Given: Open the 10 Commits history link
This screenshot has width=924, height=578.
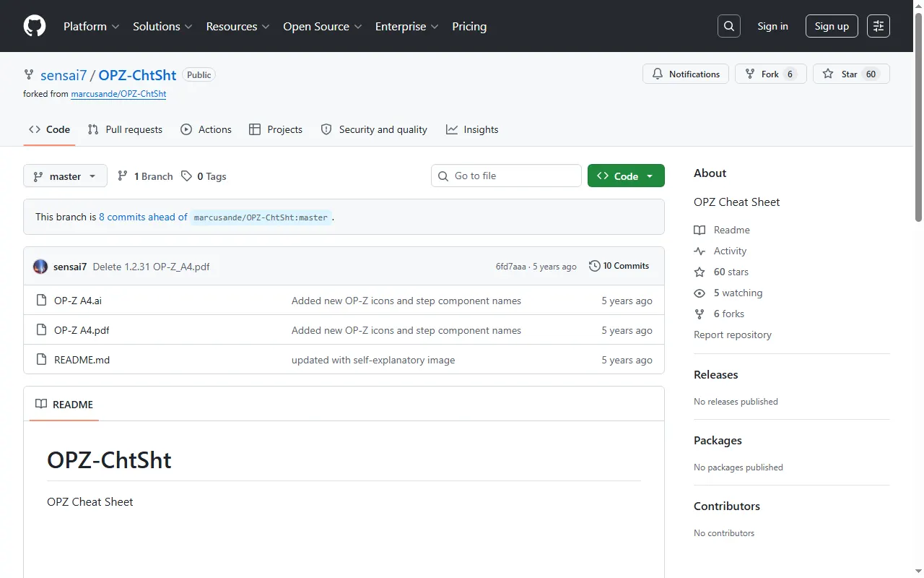Looking at the screenshot, I should coord(619,266).
